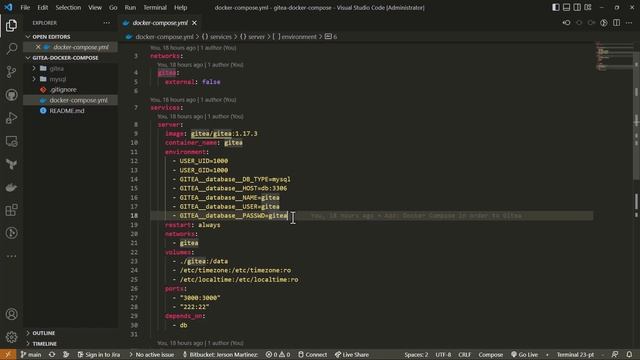Screen dimensions: 640x360
Task: Expand the Outline section
Action: click(70, 333)
